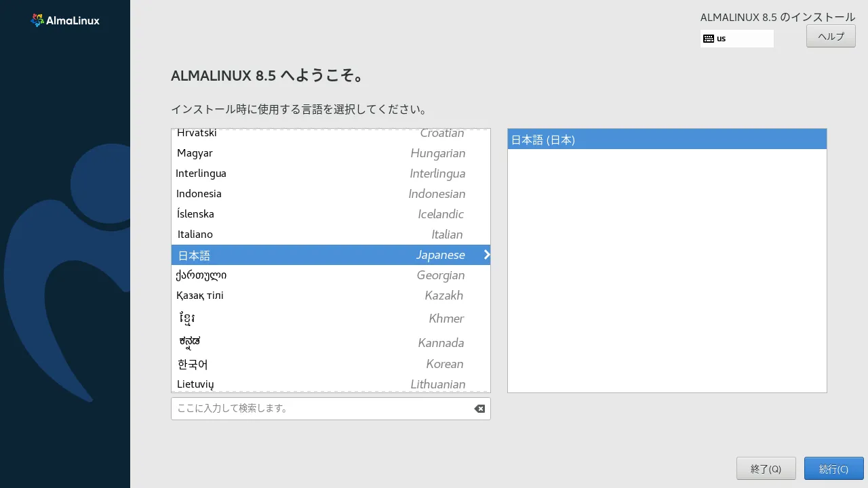868x488 pixels.
Task: Select ქართული Georgian language
Action: 331,275
